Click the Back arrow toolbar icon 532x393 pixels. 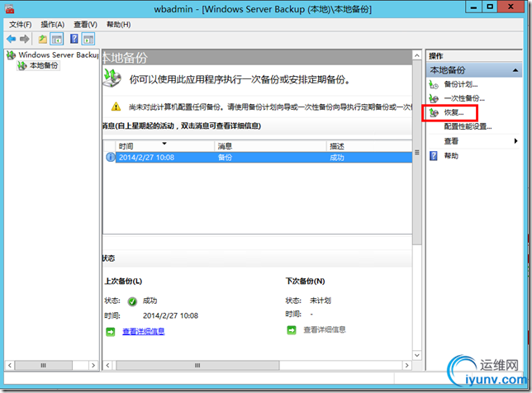pyautogui.click(x=12, y=40)
